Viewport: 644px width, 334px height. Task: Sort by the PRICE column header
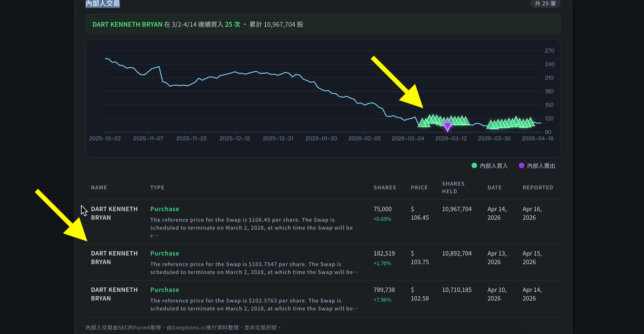pyautogui.click(x=419, y=188)
